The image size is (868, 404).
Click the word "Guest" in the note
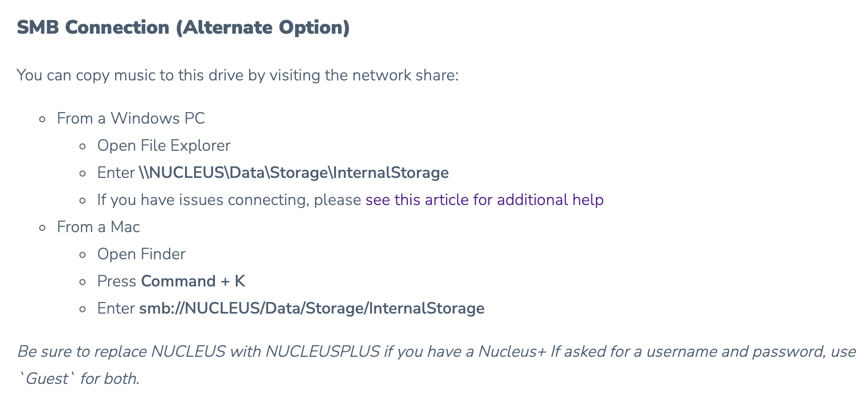pos(46,379)
